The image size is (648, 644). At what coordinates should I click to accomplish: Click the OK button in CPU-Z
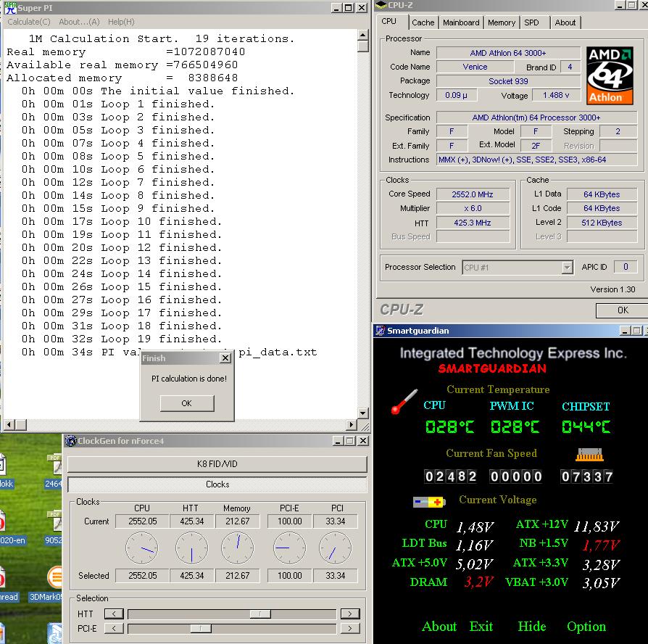click(622, 310)
